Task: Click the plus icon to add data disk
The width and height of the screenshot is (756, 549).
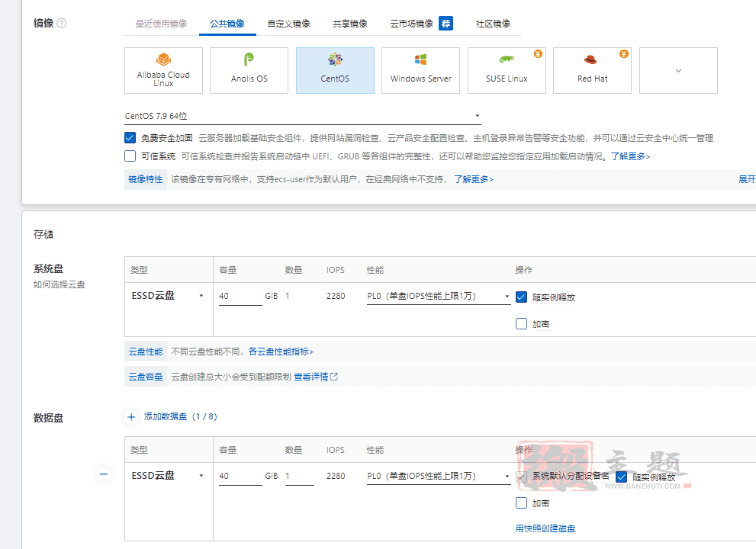Action: click(x=131, y=417)
